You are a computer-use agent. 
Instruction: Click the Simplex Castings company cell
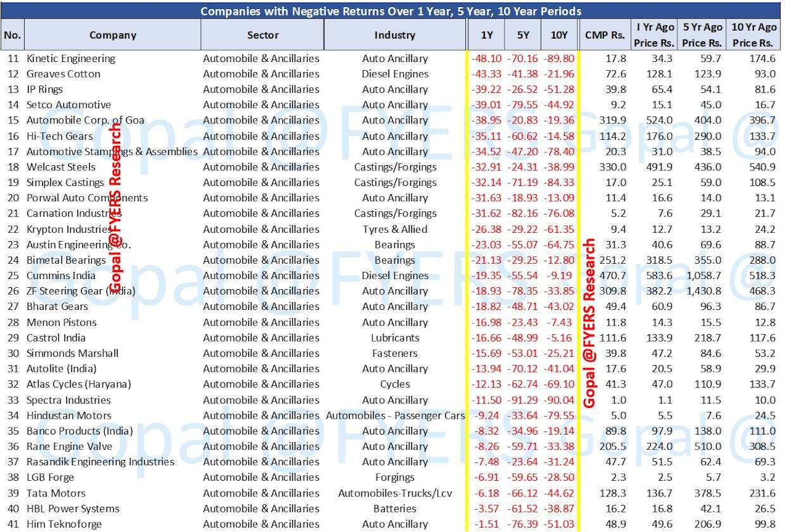click(65, 182)
